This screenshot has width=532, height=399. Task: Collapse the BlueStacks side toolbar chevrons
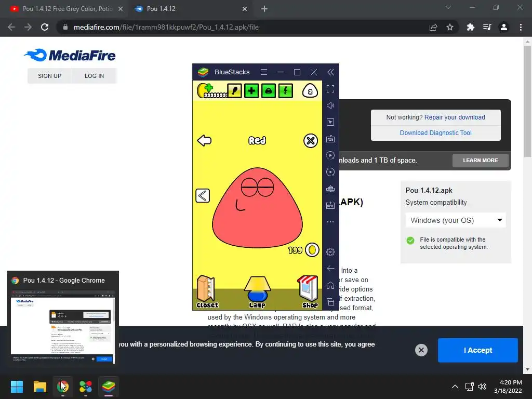point(330,72)
